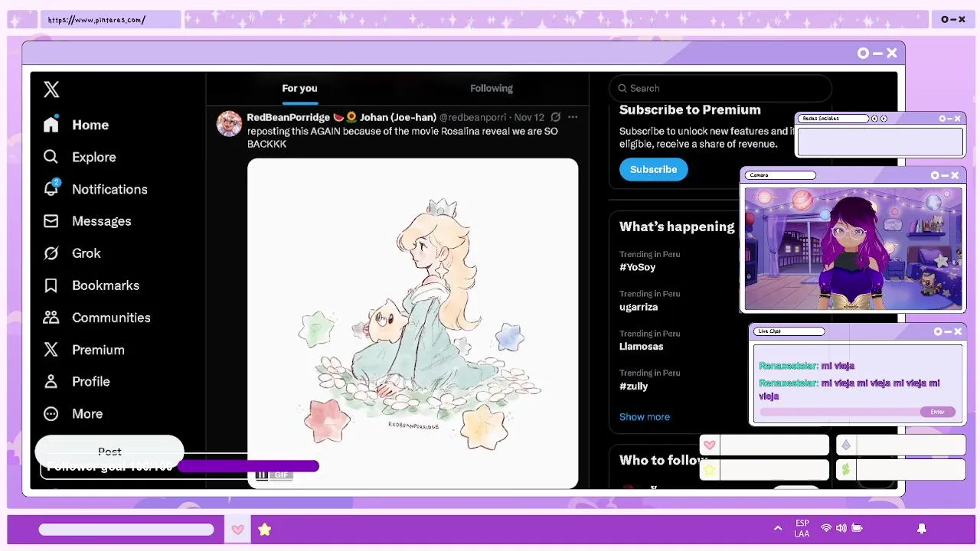Open Notifications via the bell icon
The width and height of the screenshot is (980, 551).
point(51,188)
